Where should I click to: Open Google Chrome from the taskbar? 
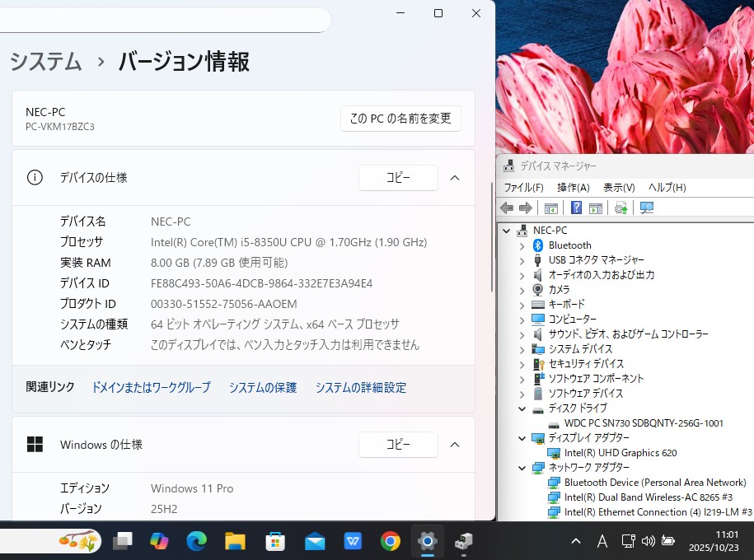click(x=391, y=541)
